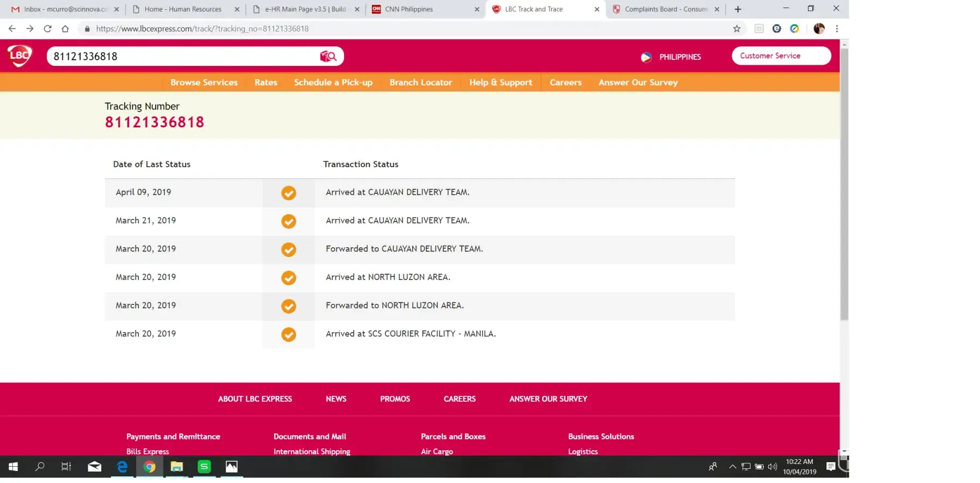
Task: Click the Customer Service button
Action: pyautogui.click(x=781, y=56)
